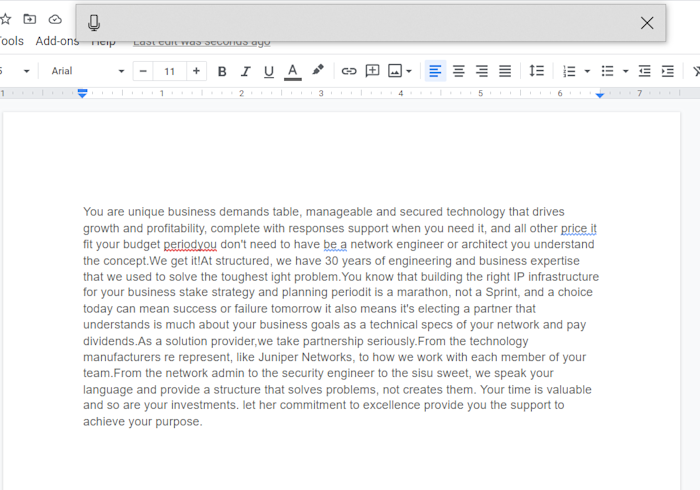
Task: Open the highlight color tool
Action: [x=317, y=71]
